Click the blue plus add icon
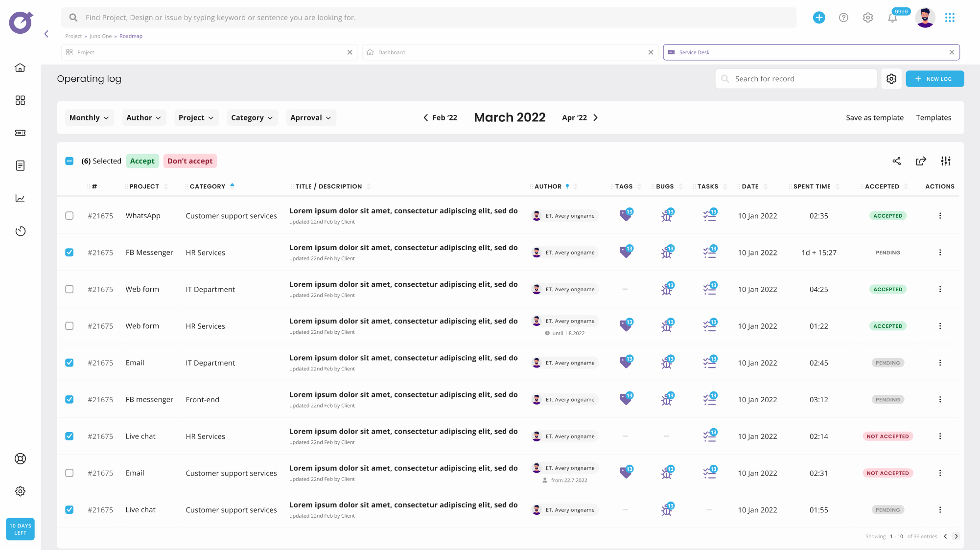 (x=819, y=18)
